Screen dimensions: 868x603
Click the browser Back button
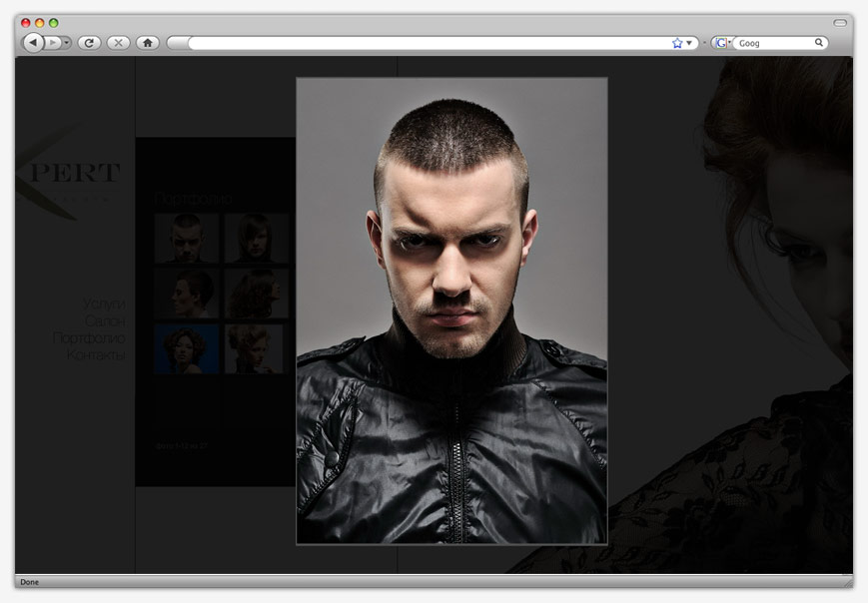point(33,43)
